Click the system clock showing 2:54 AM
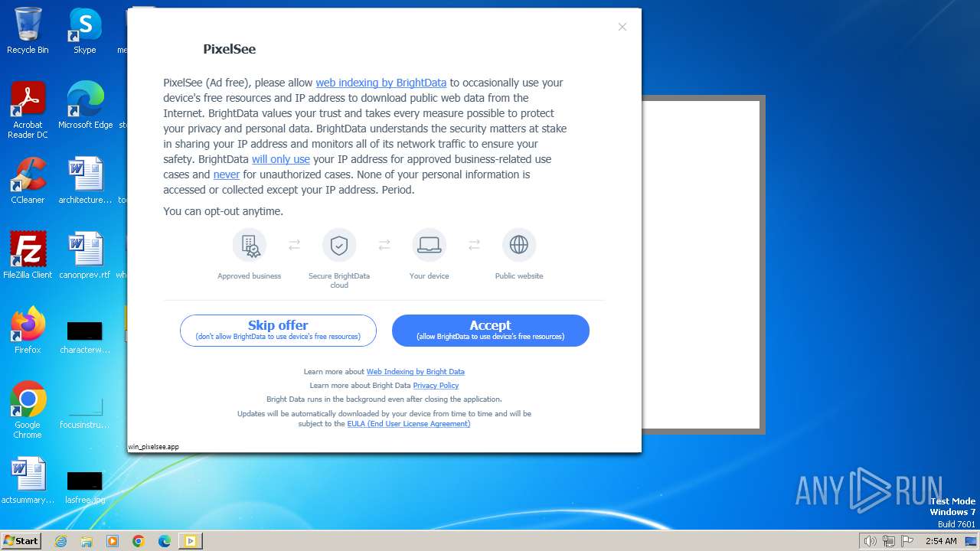980x551 pixels. tap(941, 541)
